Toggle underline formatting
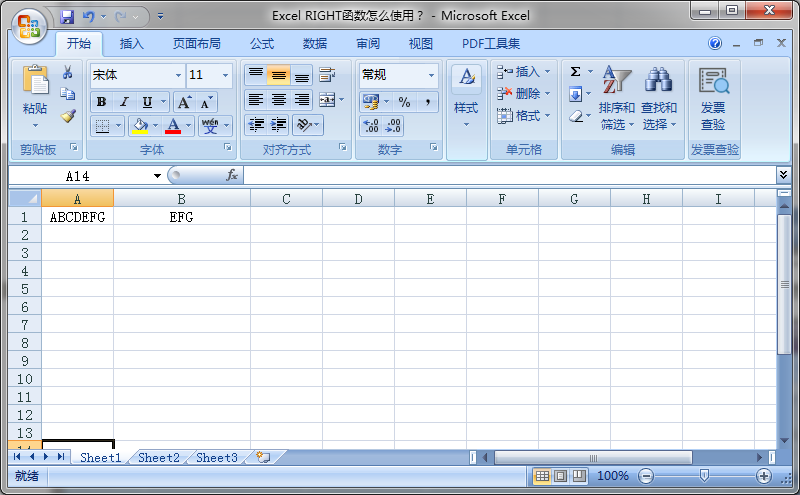Viewport: 800px width, 495px height. 147,102
